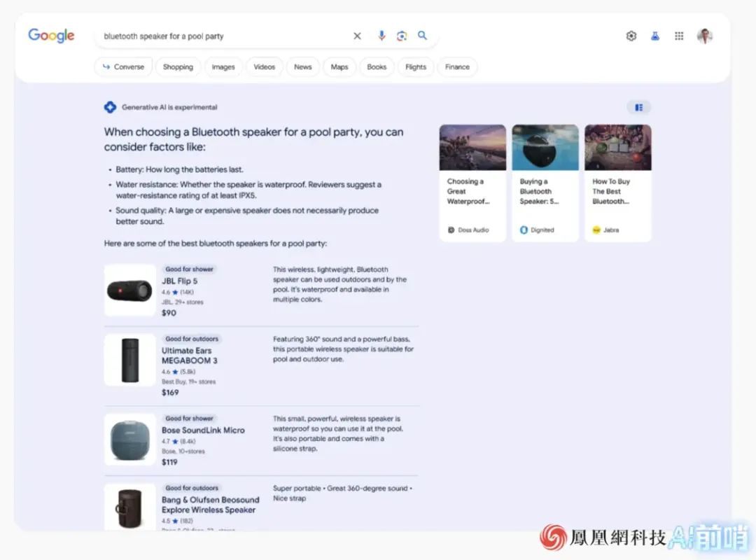The width and height of the screenshot is (756, 560).
Task: Open the JBL Flip 5 product listing
Action: tap(180, 281)
